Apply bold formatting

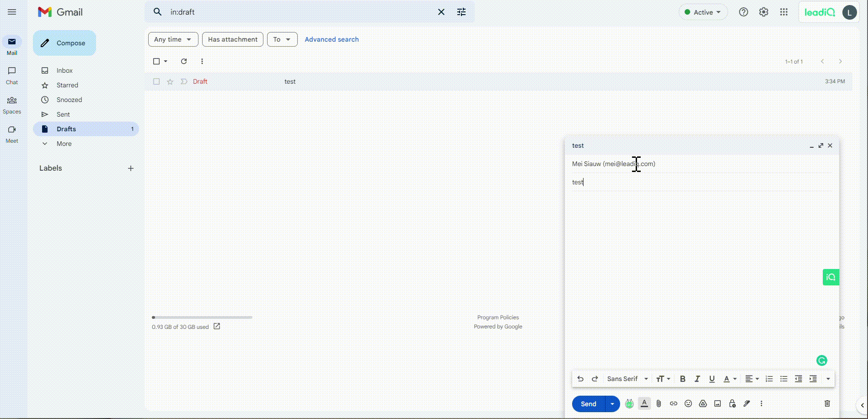click(682, 379)
